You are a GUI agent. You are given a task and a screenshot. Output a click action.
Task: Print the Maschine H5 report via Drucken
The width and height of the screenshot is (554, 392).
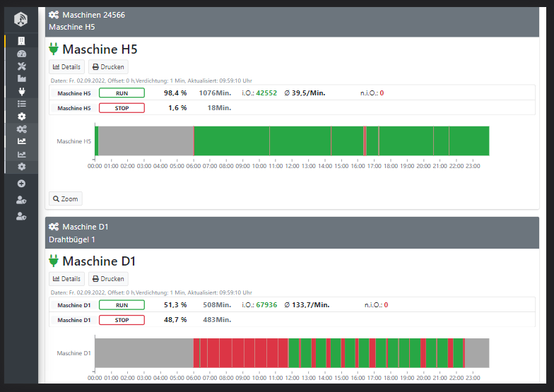click(108, 67)
